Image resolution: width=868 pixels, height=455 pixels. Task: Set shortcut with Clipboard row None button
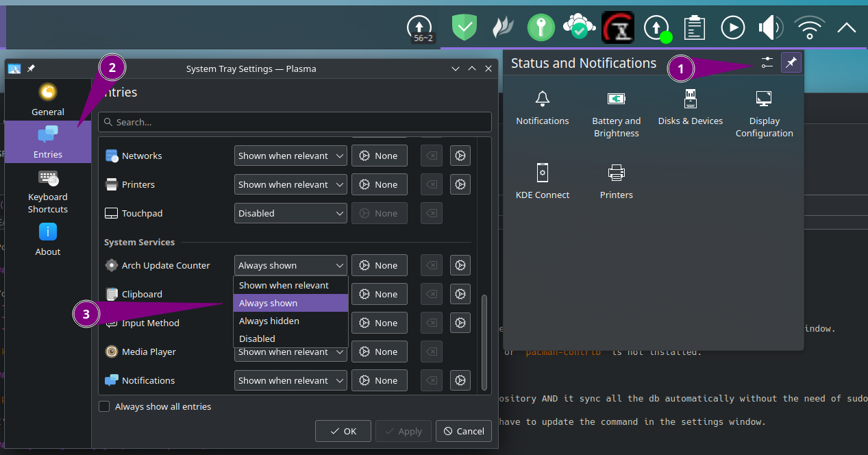[x=380, y=294]
